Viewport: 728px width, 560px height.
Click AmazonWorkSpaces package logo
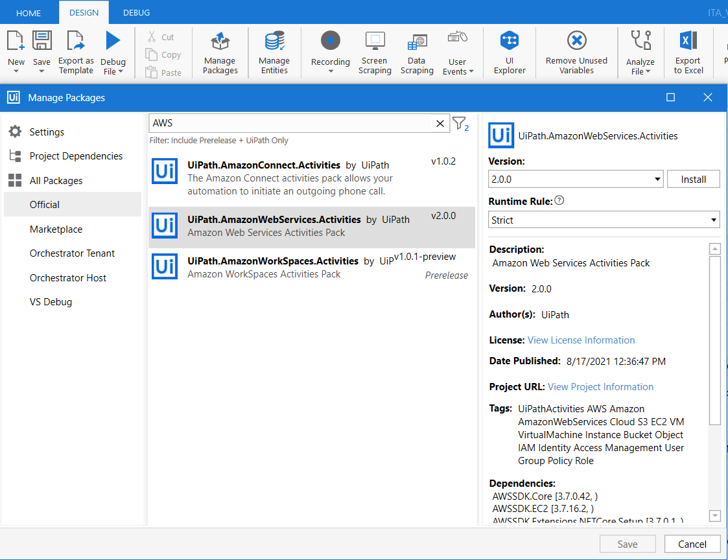click(165, 266)
